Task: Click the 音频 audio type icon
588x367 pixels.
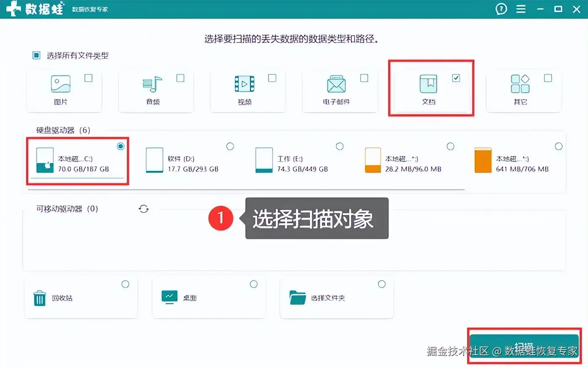Action: click(x=152, y=84)
